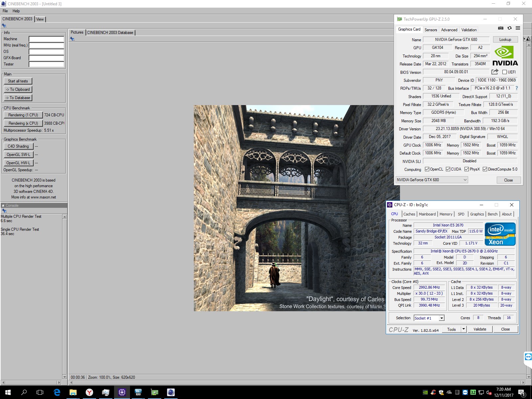Screen dimensions: 532x399
Task: Click the Intel Xeon E5 2670 name value
Action: point(448,225)
